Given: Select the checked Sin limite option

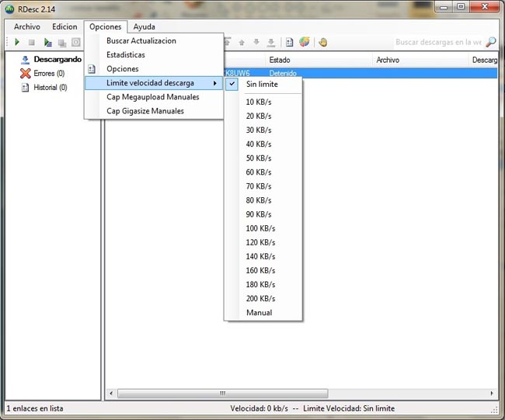Looking at the screenshot, I should coord(261,84).
